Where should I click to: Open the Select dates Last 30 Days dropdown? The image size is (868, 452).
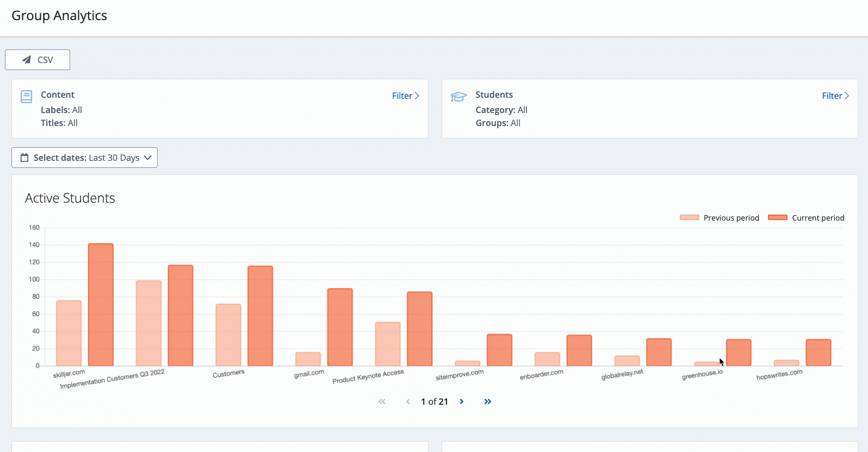tap(84, 158)
